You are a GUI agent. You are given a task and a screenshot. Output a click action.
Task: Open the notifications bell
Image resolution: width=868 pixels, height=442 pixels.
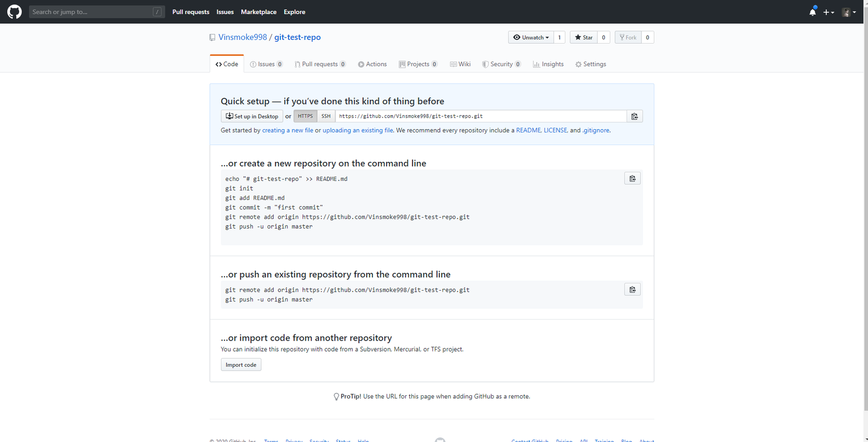click(x=812, y=12)
